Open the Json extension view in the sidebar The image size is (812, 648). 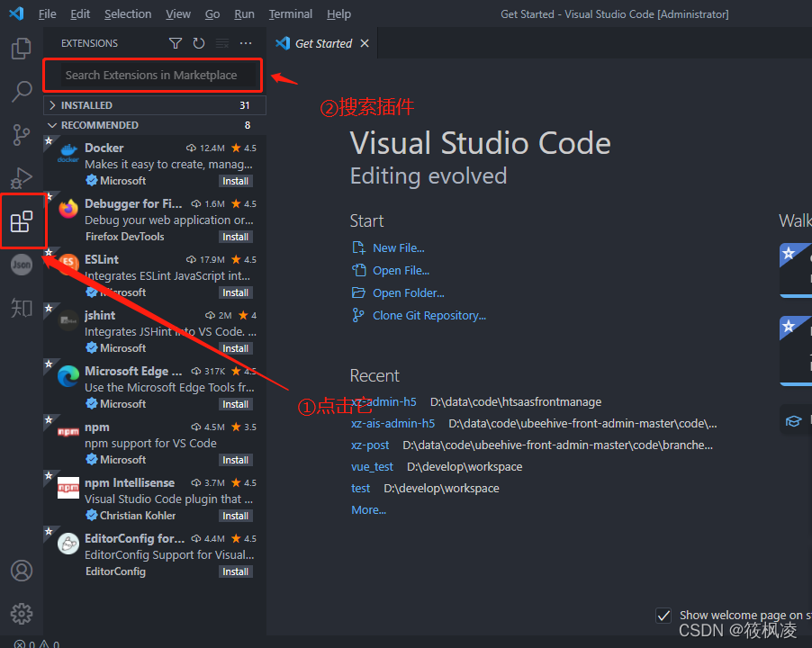(x=21, y=265)
